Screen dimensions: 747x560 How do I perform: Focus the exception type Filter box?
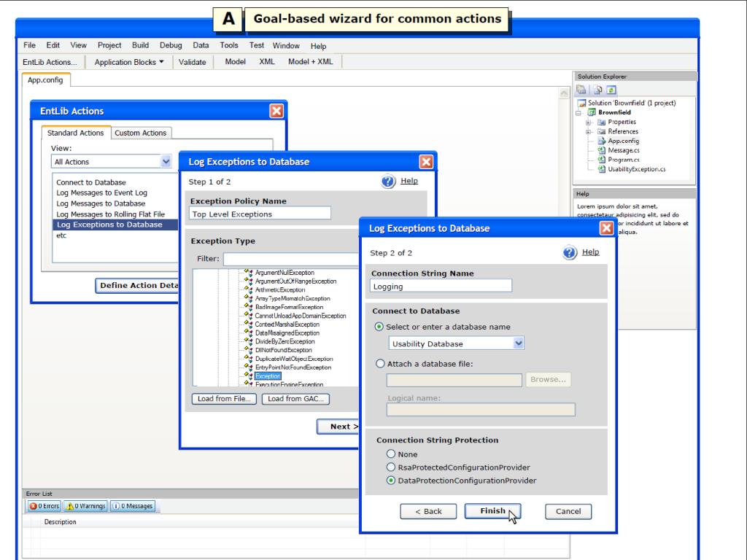(292, 259)
